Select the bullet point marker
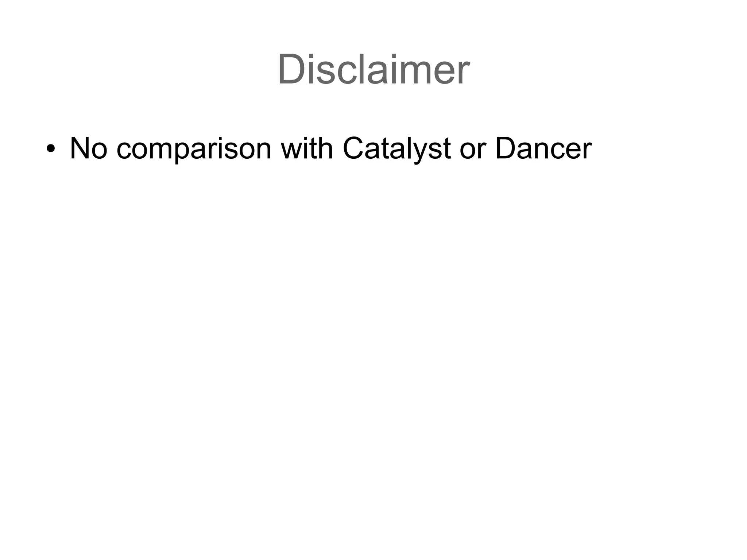 click(51, 149)
